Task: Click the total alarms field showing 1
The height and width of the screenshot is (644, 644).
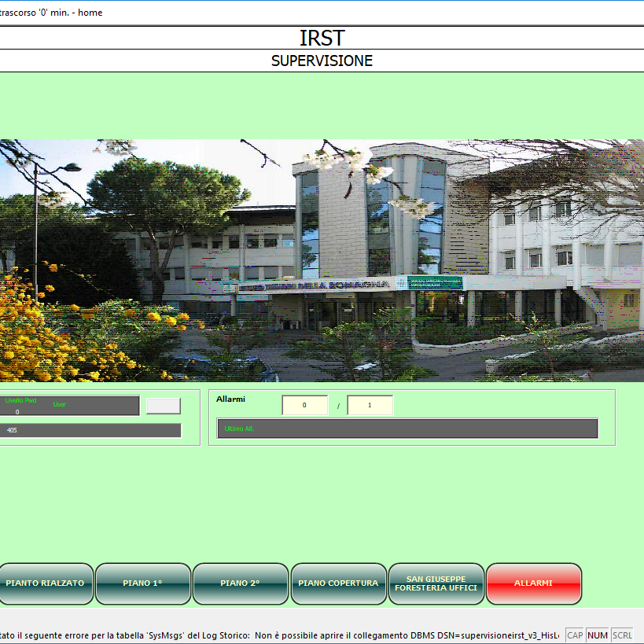Action: [x=370, y=406]
